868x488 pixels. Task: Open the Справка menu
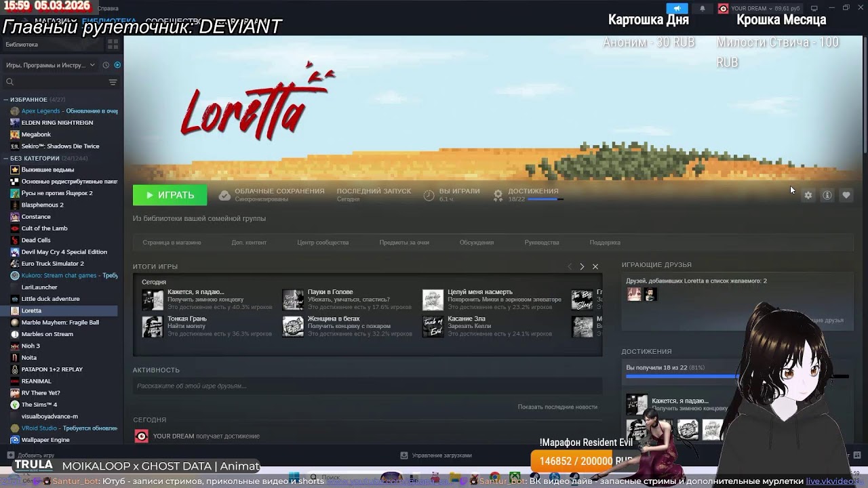click(108, 8)
